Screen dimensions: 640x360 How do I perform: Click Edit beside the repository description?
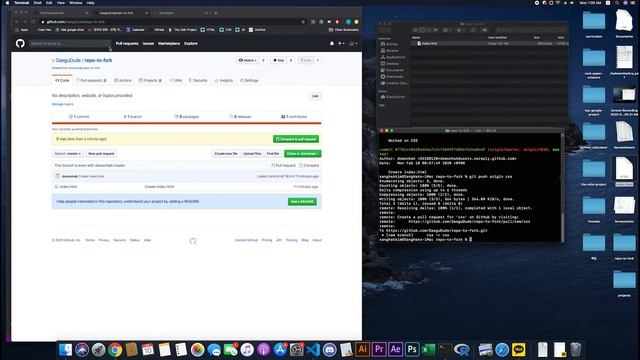coord(315,96)
